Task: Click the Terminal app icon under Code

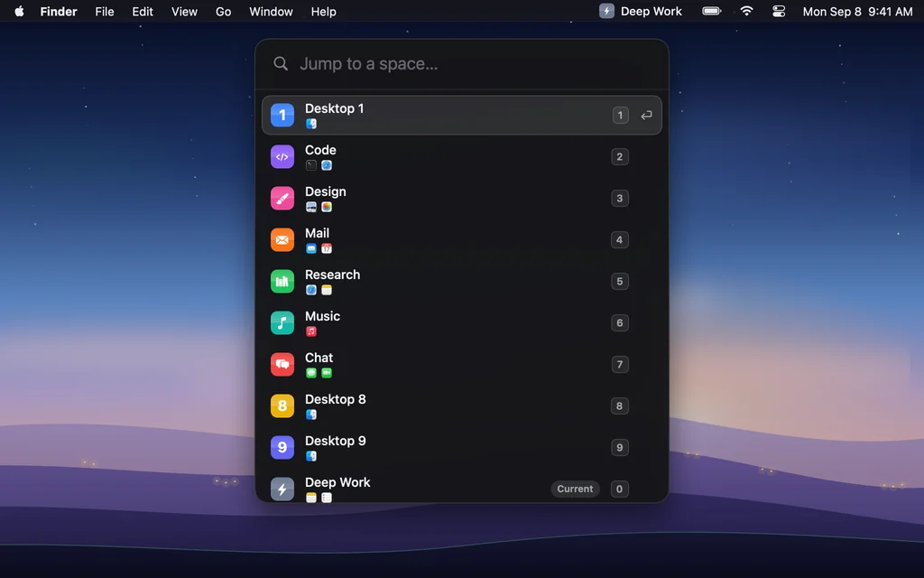Action: point(311,166)
